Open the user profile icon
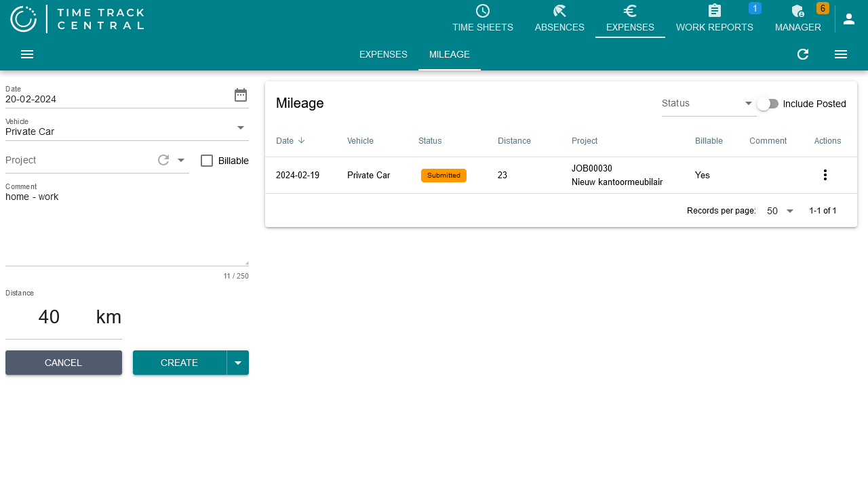This screenshot has height=488, width=868. tap(849, 19)
